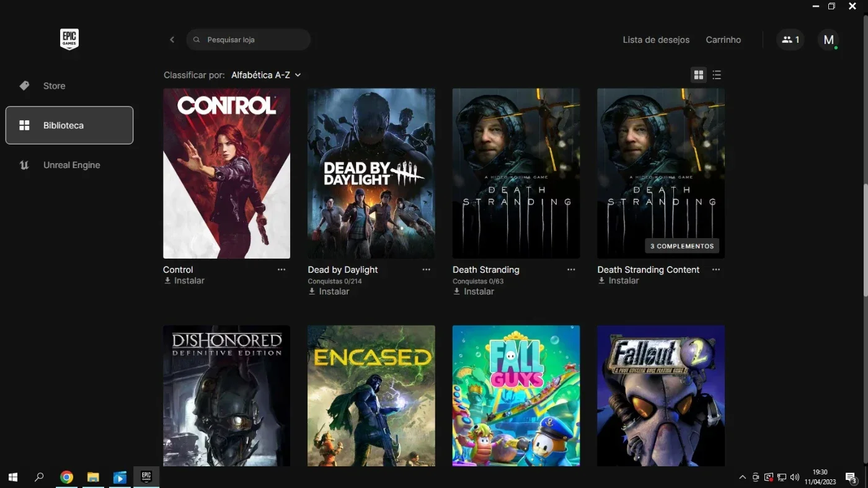
Task: Open the Death Stranding Content cover art
Action: (661, 173)
